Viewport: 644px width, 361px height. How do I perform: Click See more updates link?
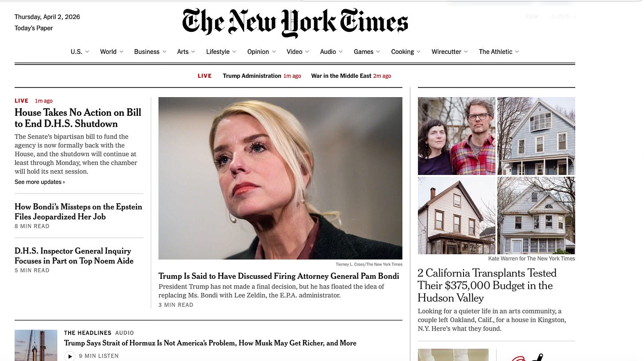point(40,182)
